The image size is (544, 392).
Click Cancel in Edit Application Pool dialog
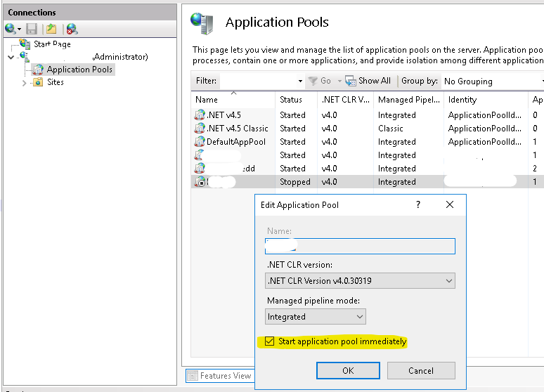pos(421,370)
